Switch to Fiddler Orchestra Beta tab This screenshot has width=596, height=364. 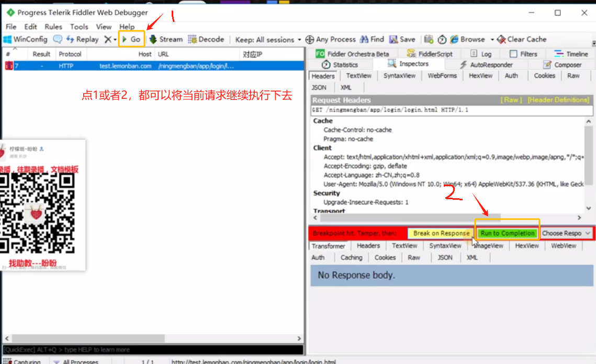(x=352, y=54)
